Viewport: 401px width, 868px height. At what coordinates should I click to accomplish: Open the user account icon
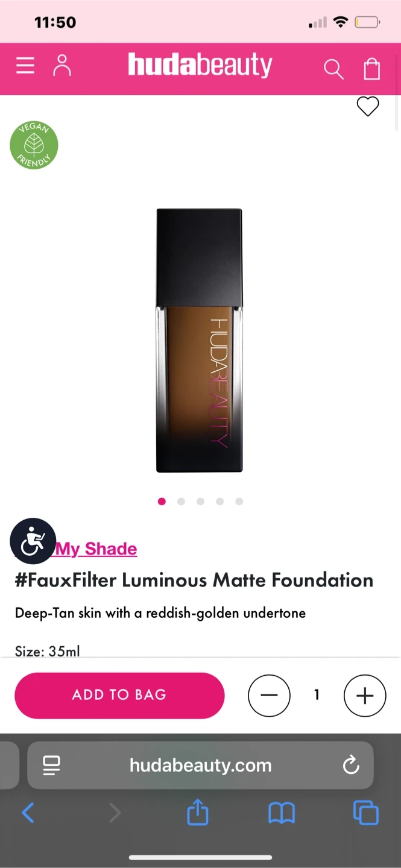62,66
